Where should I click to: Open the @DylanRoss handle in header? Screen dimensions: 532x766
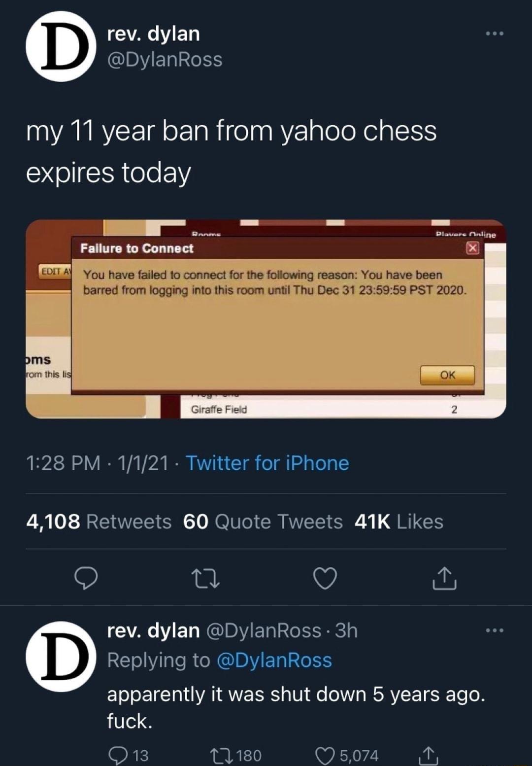[165, 60]
